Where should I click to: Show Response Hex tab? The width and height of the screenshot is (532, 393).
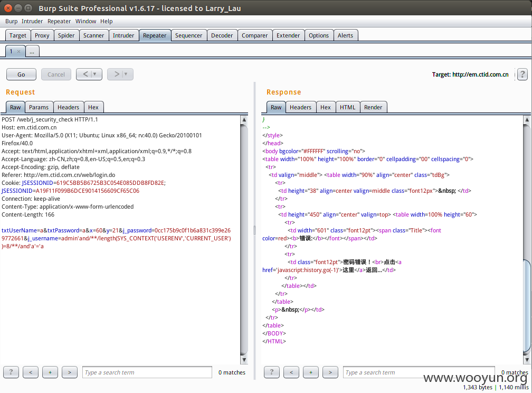coord(325,107)
